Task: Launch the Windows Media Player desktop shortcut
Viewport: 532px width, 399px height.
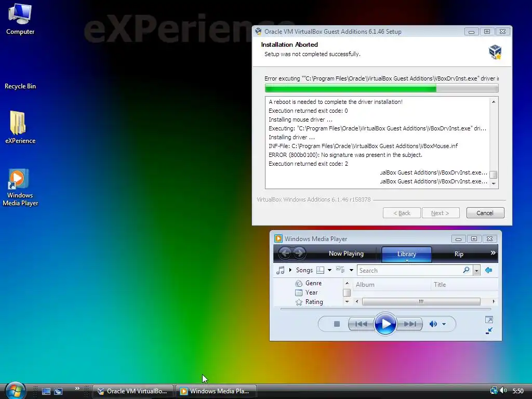Action: [20, 187]
